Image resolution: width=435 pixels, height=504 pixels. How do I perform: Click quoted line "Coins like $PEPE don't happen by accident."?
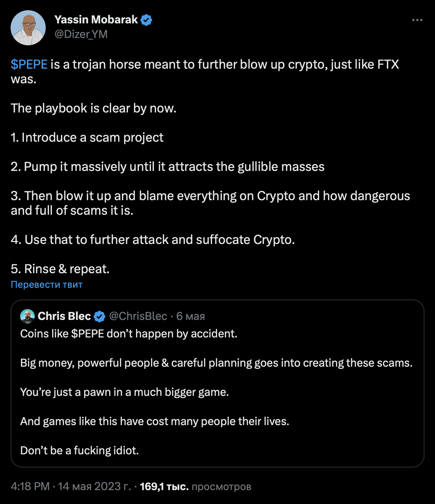[x=129, y=334]
